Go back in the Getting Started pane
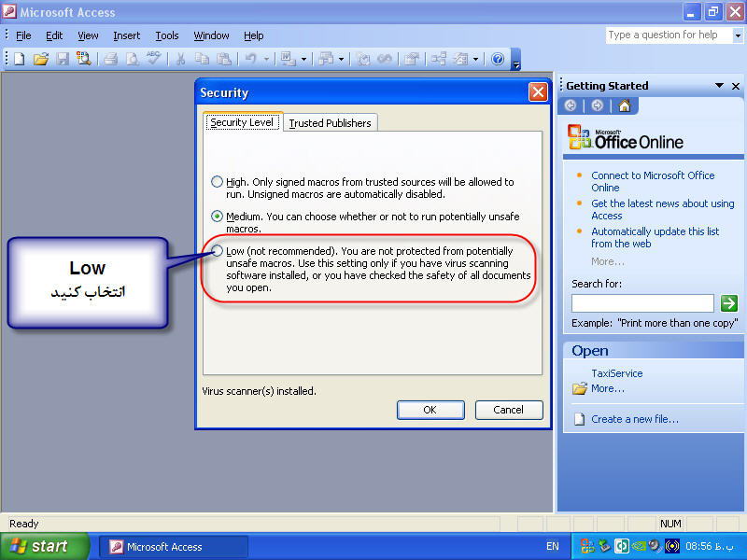 571,105
